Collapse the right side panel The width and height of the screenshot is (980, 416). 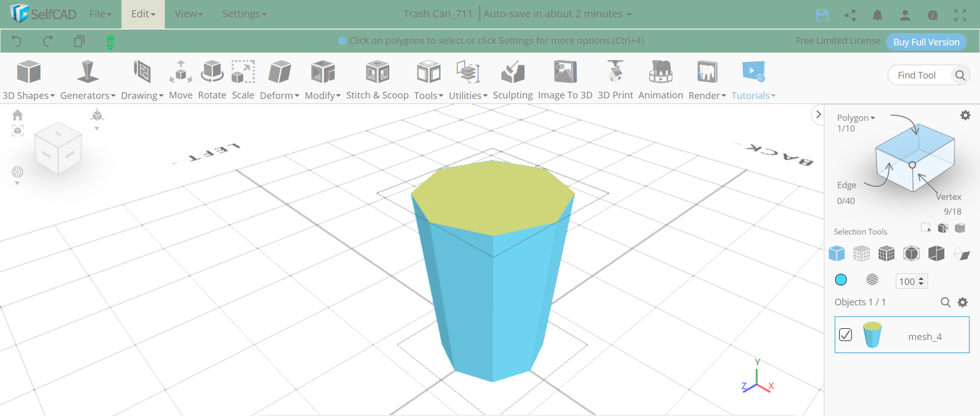click(x=818, y=115)
